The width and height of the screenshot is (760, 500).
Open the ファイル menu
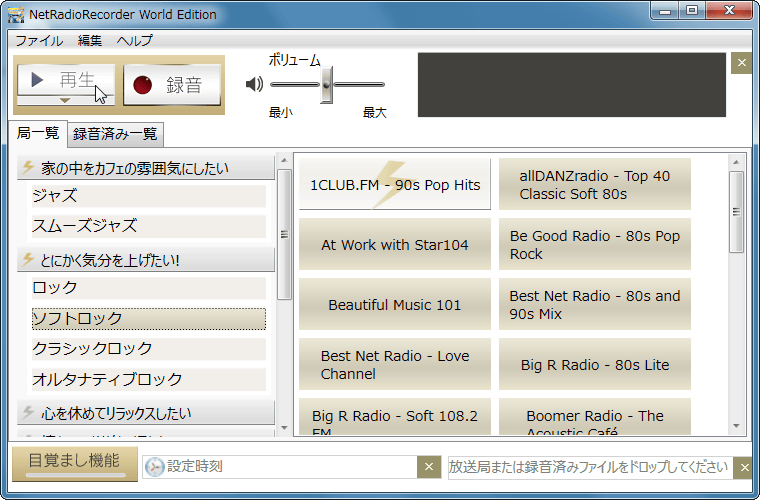(39, 40)
